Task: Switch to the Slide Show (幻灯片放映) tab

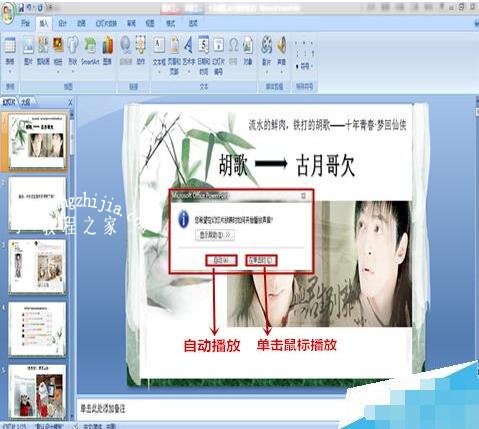Action: coord(106,23)
